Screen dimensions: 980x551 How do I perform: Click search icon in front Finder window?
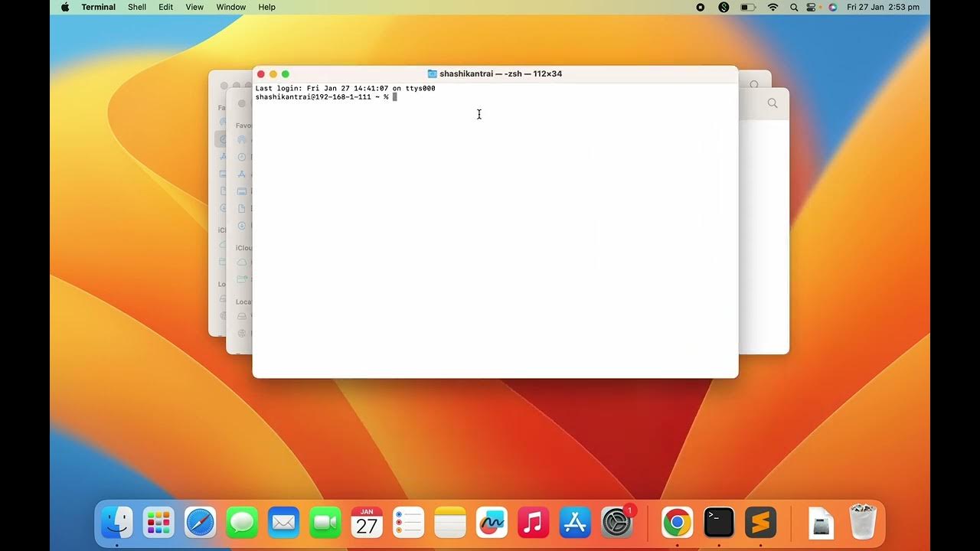click(773, 103)
